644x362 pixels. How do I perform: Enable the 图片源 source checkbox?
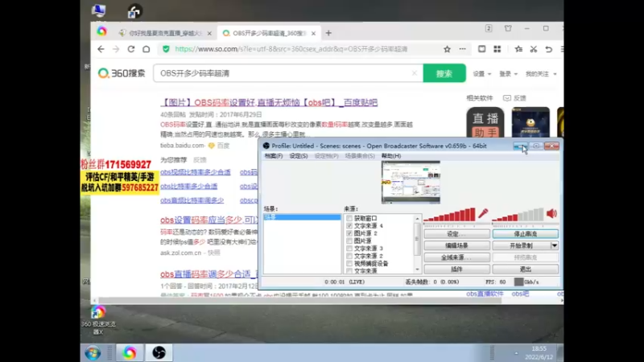[x=349, y=241]
